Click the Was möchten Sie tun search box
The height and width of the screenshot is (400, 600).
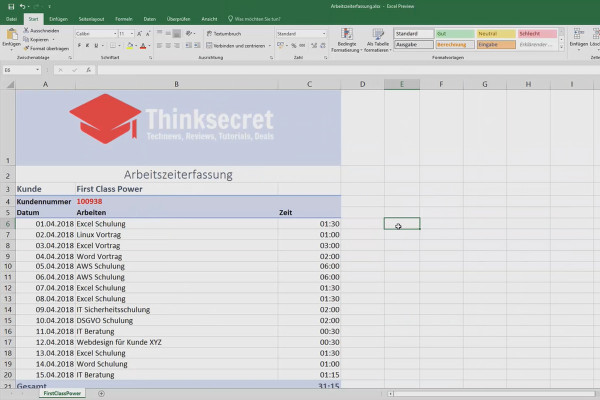click(x=254, y=19)
